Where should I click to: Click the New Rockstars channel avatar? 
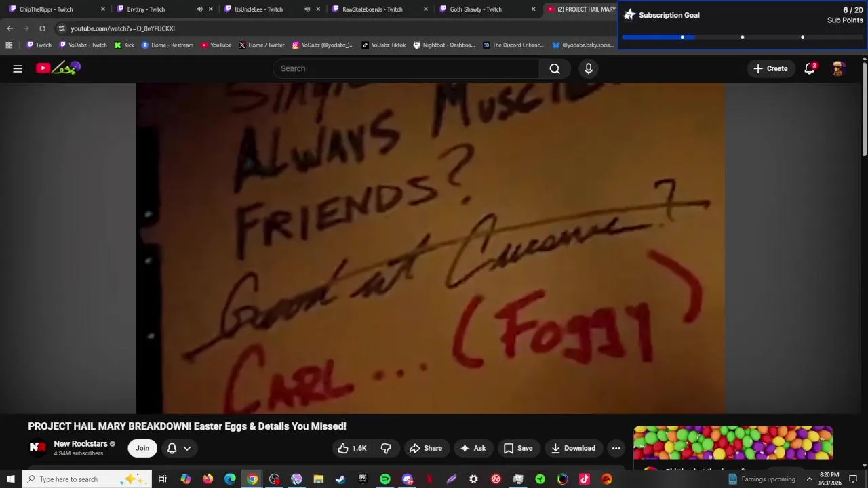point(37,448)
